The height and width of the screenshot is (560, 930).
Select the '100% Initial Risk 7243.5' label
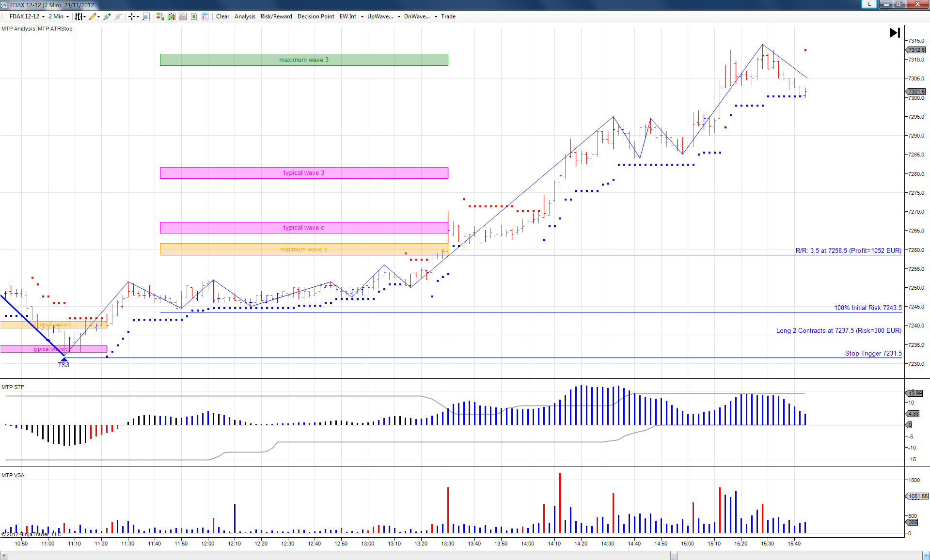[868, 308]
